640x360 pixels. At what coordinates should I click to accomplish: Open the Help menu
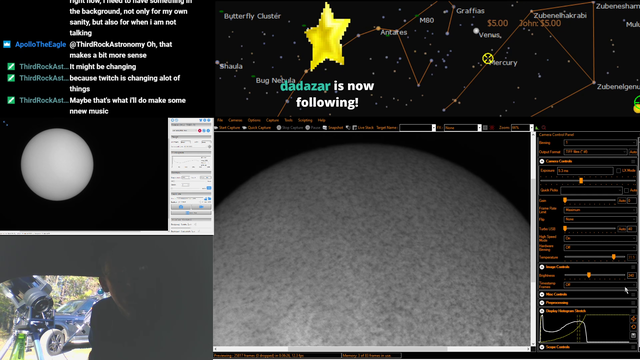pyautogui.click(x=322, y=120)
